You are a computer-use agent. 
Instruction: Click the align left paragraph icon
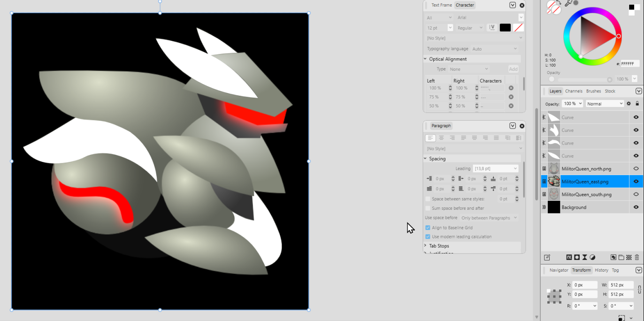pyautogui.click(x=430, y=138)
